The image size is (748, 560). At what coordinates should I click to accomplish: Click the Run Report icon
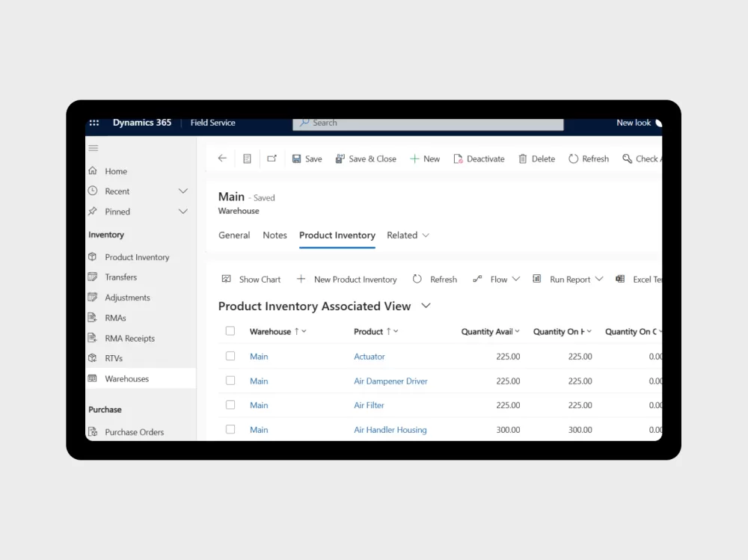(536, 279)
